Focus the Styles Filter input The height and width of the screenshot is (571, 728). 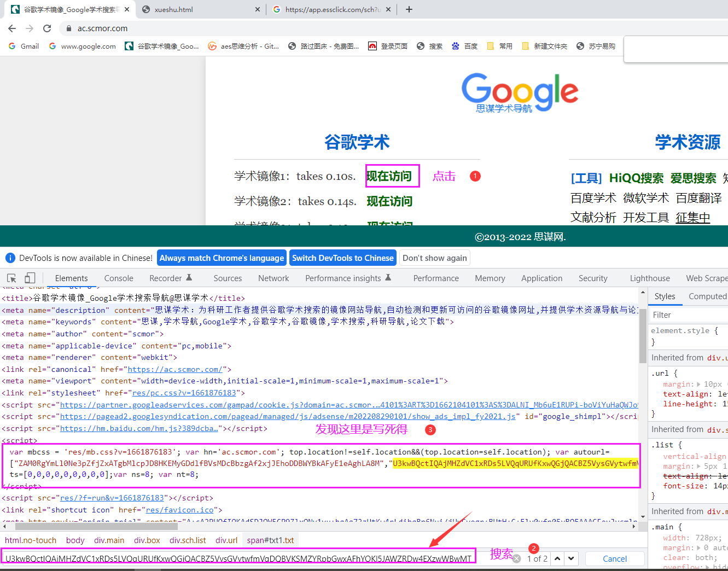click(x=689, y=315)
